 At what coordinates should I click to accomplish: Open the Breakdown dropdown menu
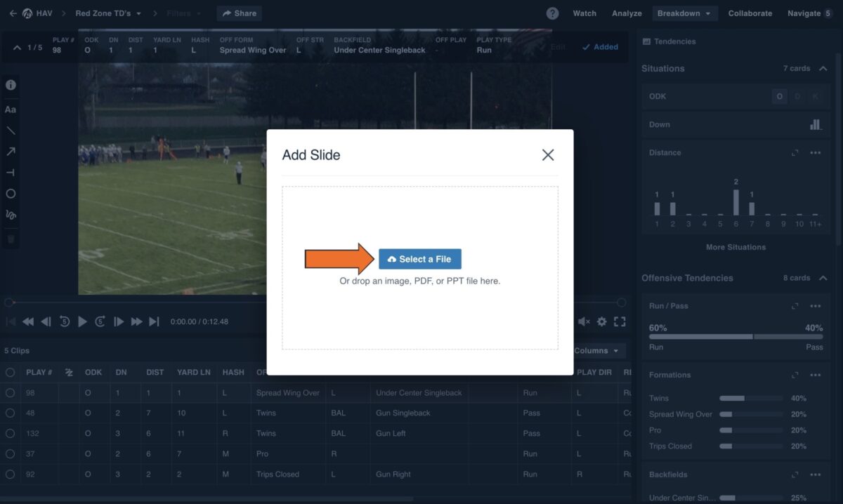tap(684, 13)
